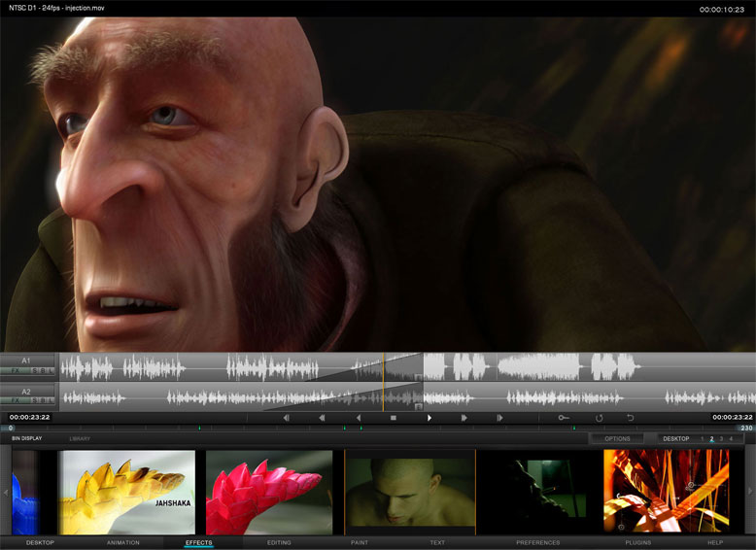Viewport: 756px width, 550px height.
Task: Click the frame slider handle at 0
Action: point(10,428)
